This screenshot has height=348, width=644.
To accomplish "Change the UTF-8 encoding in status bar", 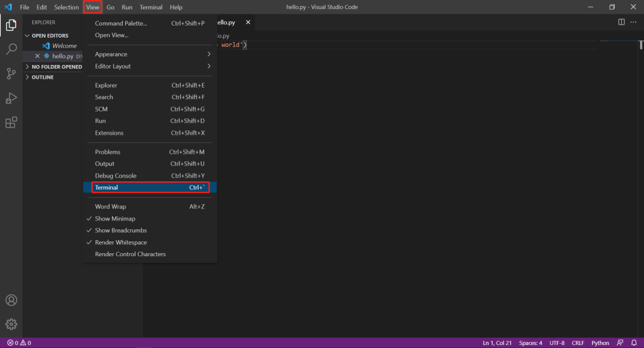I will pyautogui.click(x=557, y=343).
